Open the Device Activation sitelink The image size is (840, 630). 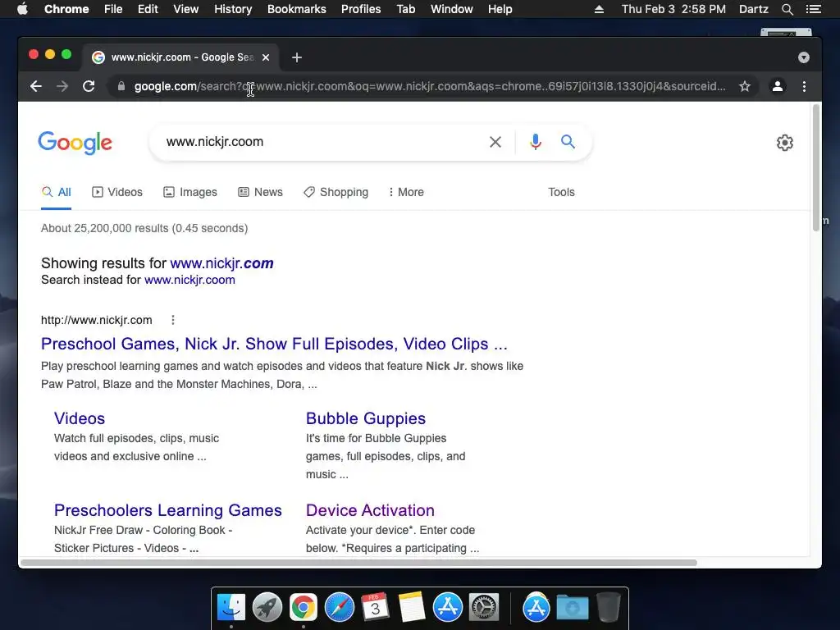point(370,510)
